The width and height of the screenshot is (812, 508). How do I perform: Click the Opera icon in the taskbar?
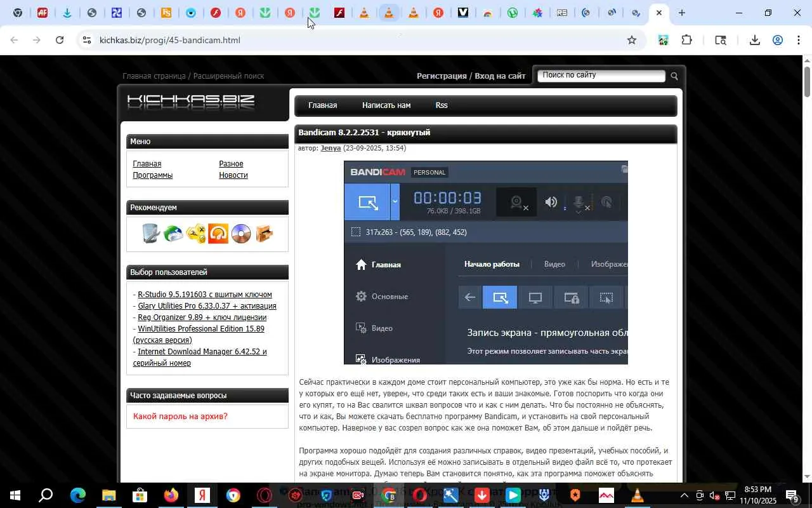pyautogui.click(x=265, y=495)
